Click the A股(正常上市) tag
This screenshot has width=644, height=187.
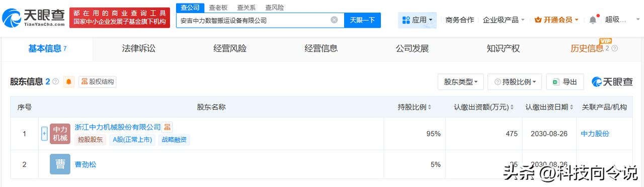tap(132, 140)
